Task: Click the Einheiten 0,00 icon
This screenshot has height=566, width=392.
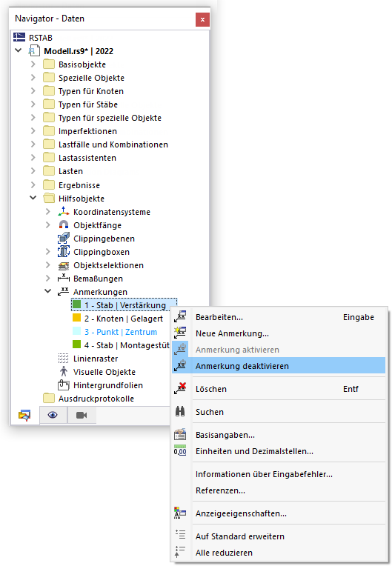Action: (x=180, y=451)
